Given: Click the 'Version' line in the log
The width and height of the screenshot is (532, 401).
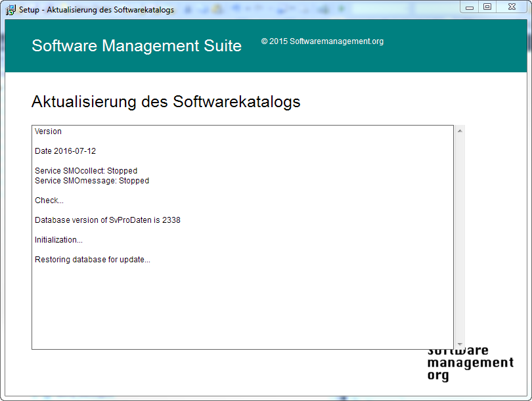Looking at the screenshot, I should pyautogui.click(x=48, y=131).
